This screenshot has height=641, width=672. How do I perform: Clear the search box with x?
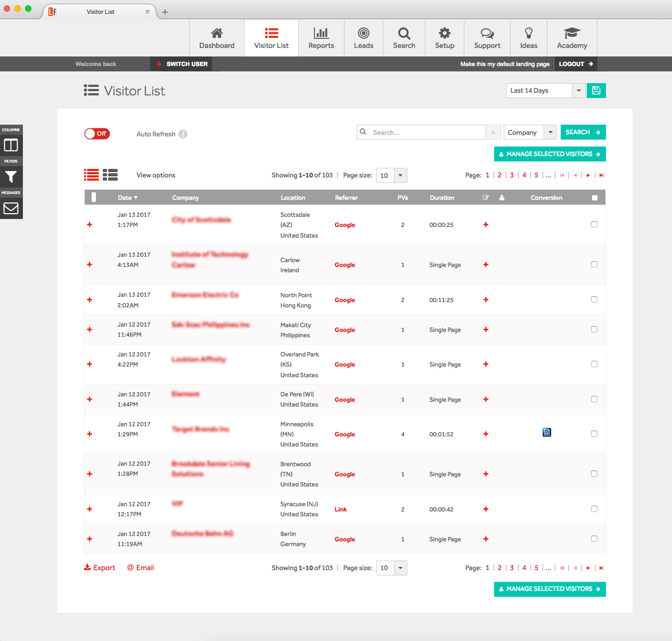tap(493, 132)
